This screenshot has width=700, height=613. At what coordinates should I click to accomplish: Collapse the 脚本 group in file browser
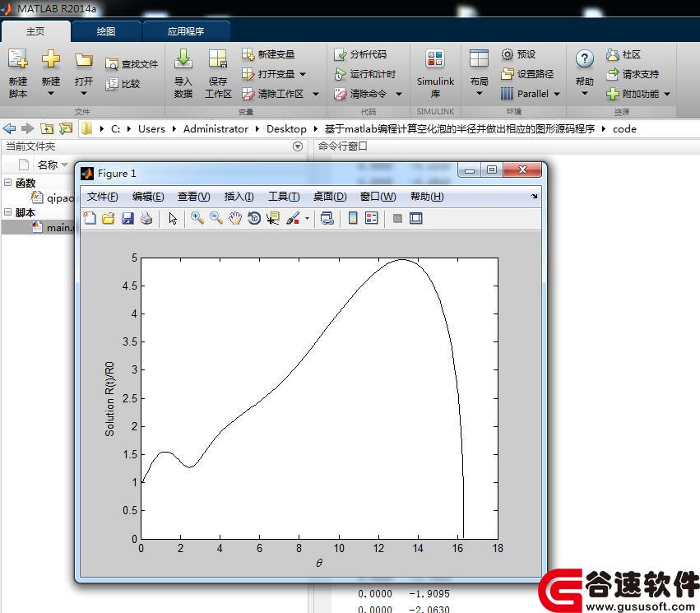click(x=7, y=212)
